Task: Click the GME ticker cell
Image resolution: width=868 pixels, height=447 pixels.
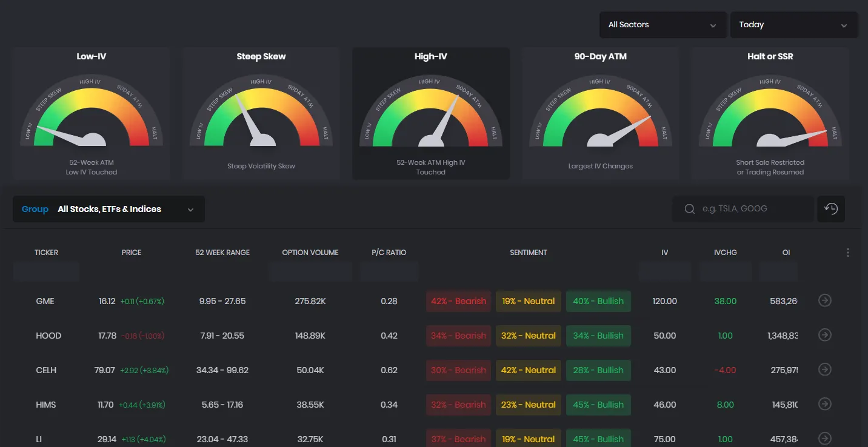Action: [45, 301]
